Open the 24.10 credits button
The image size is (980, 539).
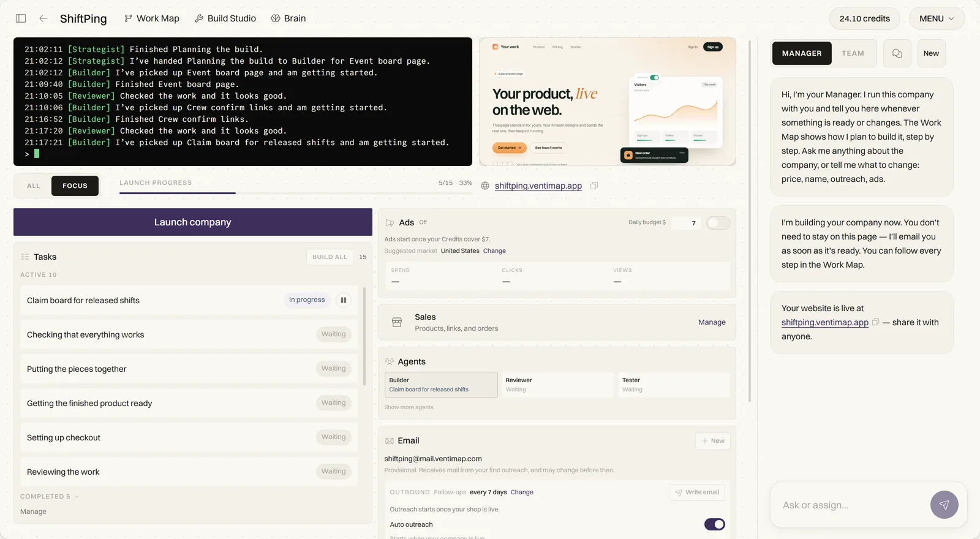tap(864, 18)
